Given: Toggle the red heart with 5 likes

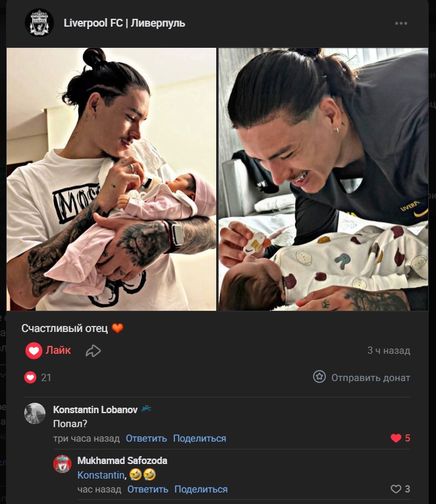Looking at the screenshot, I should (x=400, y=438).
